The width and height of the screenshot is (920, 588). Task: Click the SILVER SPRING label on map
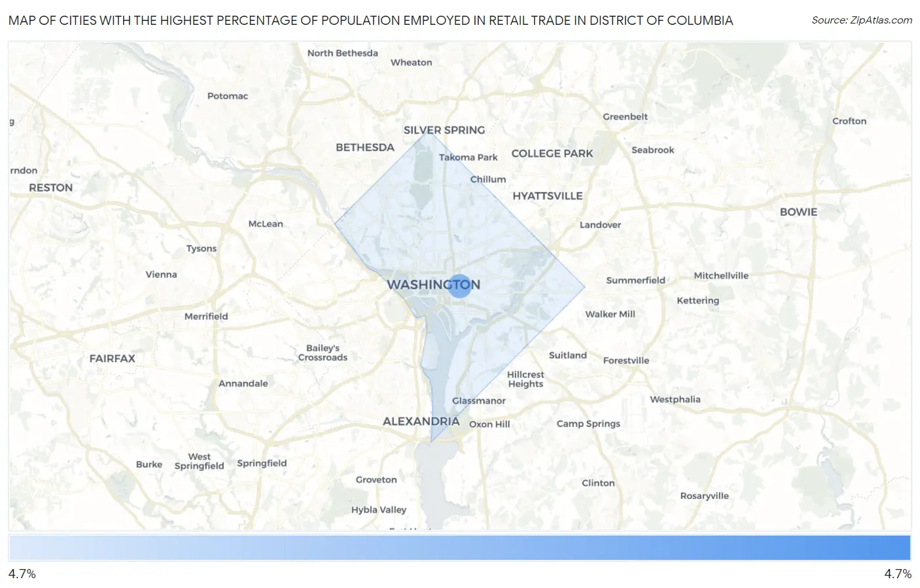[x=444, y=130]
